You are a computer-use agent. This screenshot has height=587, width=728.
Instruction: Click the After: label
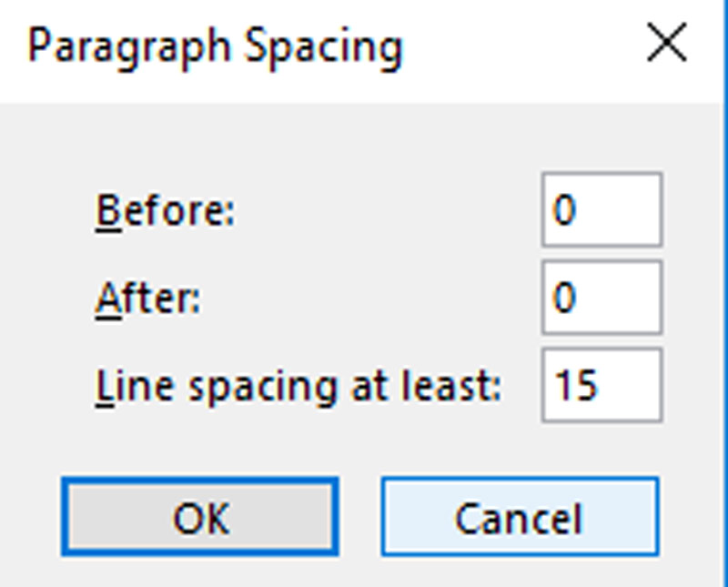click(x=147, y=299)
